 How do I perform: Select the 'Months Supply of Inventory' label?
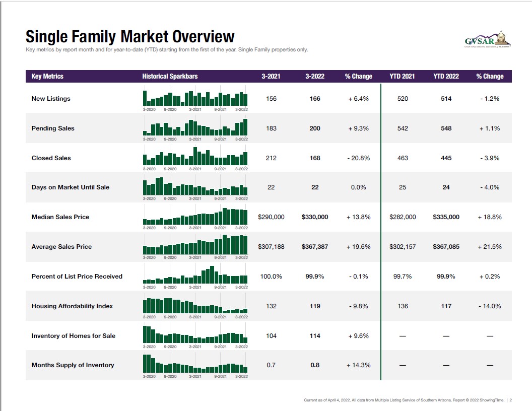pos(73,365)
